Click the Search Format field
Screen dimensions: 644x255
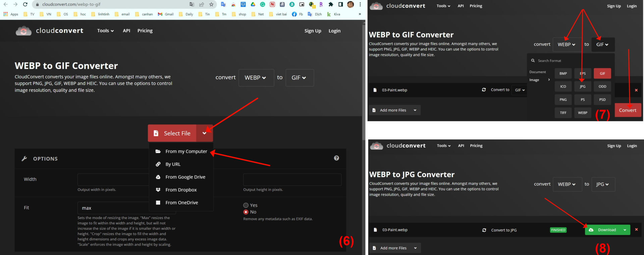coord(571,61)
